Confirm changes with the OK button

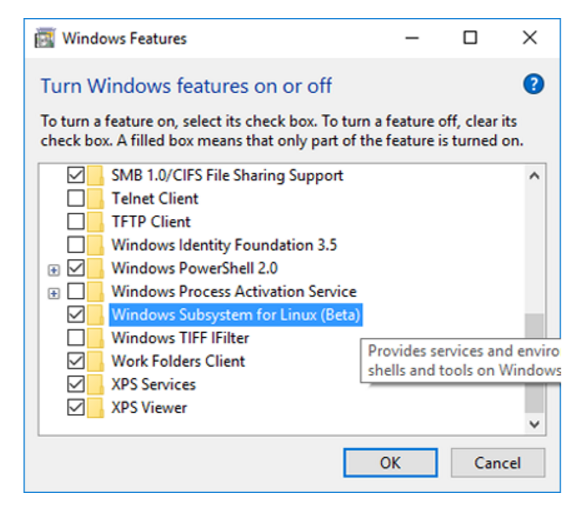point(390,463)
